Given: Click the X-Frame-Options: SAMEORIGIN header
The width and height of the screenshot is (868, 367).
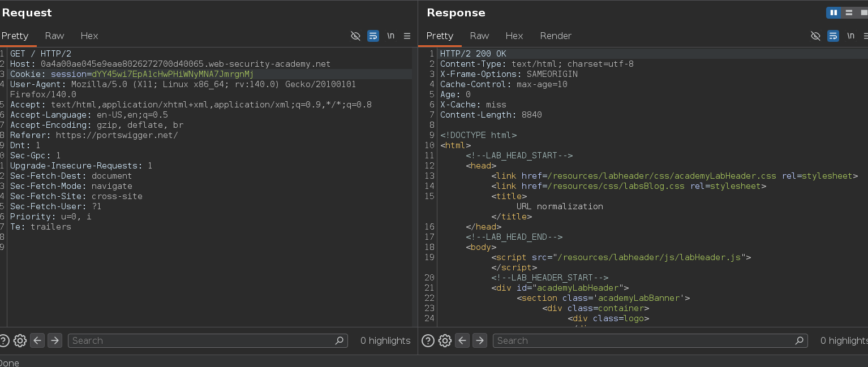Looking at the screenshot, I should tap(509, 74).
